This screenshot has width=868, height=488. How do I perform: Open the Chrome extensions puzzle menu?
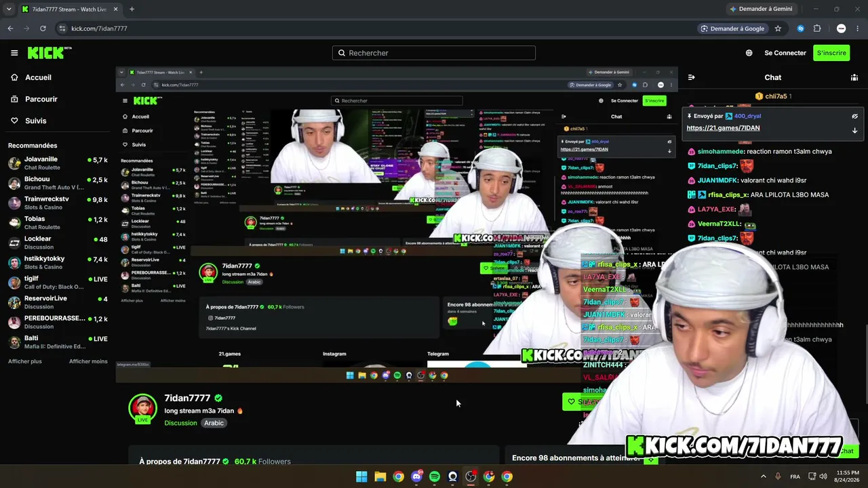point(817,28)
